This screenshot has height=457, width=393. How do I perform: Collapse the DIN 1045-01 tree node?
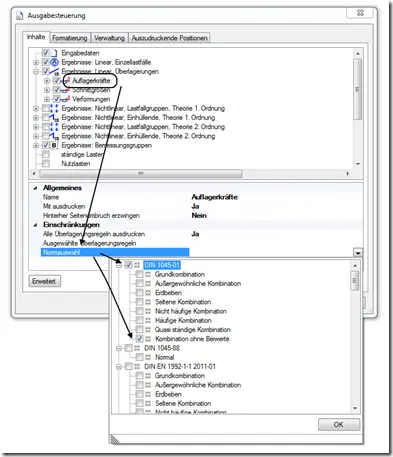[x=119, y=265]
